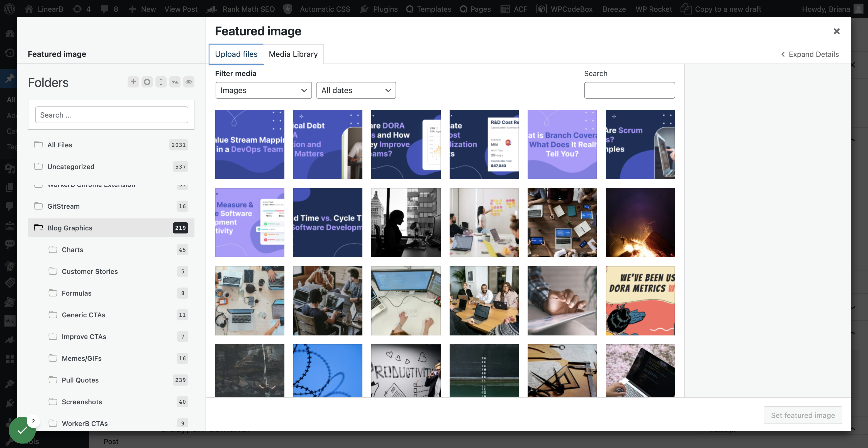Open Rank Math SEO from admin bar
Viewport: 868px width, 448px height.
coord(241,9)
